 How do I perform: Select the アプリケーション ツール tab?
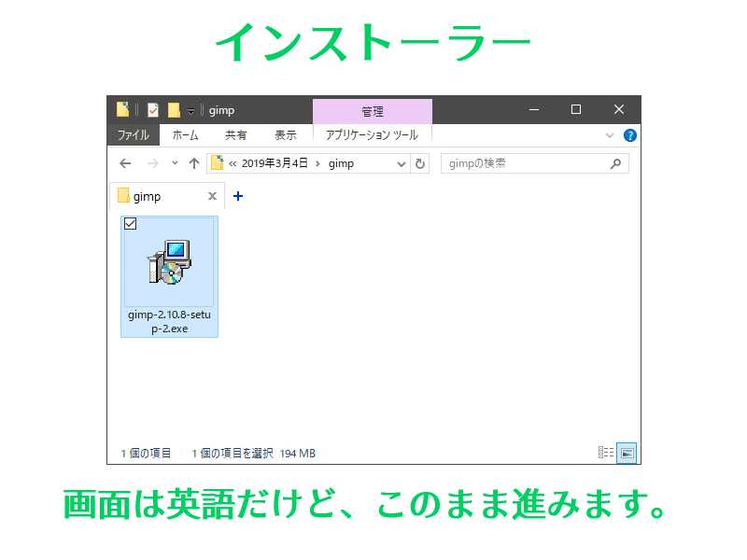(372, 134)
